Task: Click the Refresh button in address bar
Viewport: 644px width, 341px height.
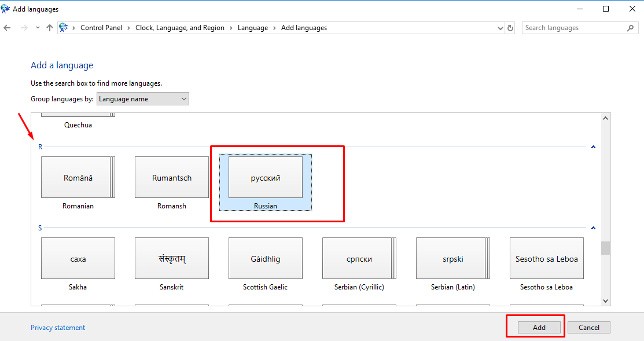Action: point(510,28)
